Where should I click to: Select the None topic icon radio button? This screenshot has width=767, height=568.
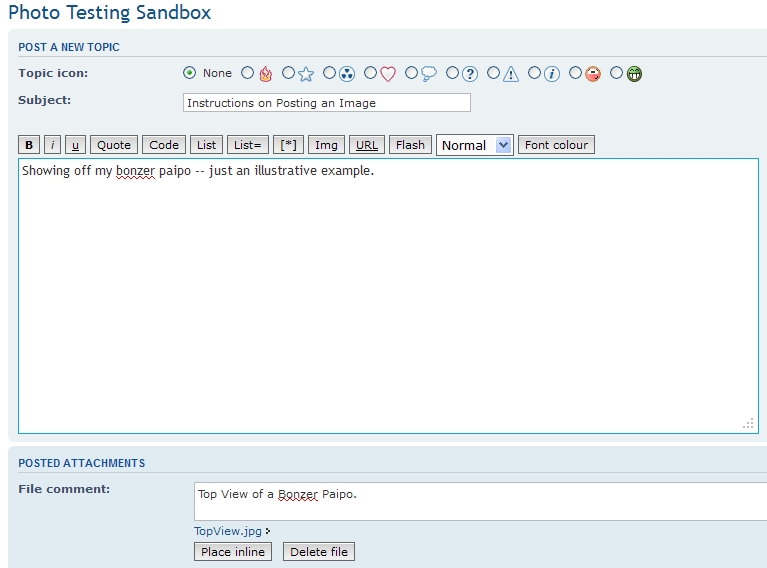[x=189, y=73]
